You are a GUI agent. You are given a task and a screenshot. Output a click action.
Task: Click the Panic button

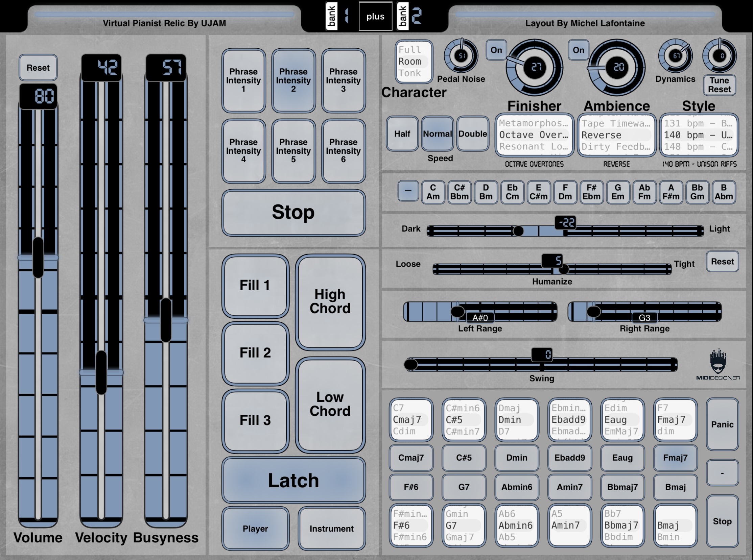tap(723, 424)
